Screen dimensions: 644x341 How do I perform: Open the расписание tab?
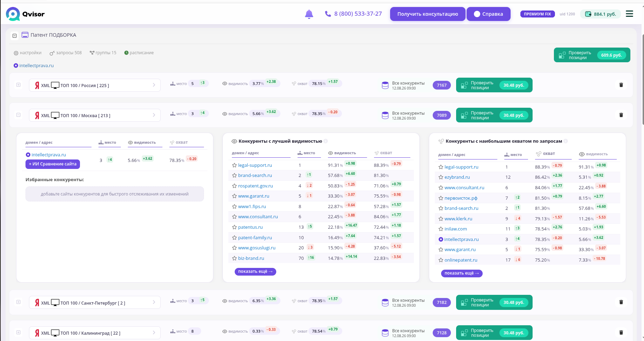pyautogui.click(x=139, y=53)
